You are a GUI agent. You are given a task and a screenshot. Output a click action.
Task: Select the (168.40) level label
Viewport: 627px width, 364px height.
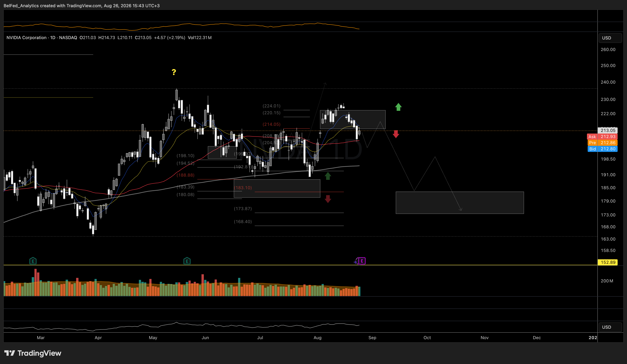coord(243,221)
